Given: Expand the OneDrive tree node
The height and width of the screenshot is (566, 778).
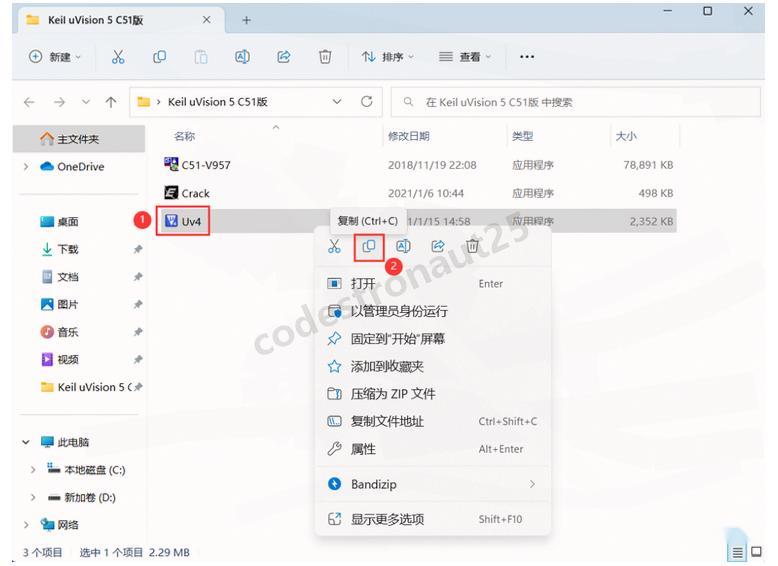Looking at the screenshot, I should click(26, 167).
